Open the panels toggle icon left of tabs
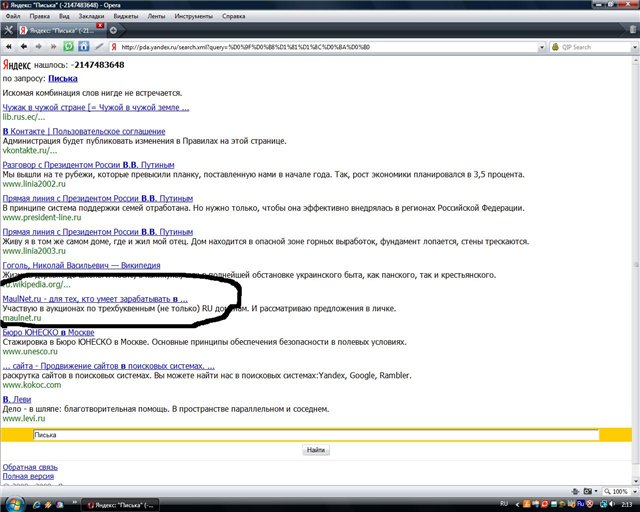 [x=8, y=31]
